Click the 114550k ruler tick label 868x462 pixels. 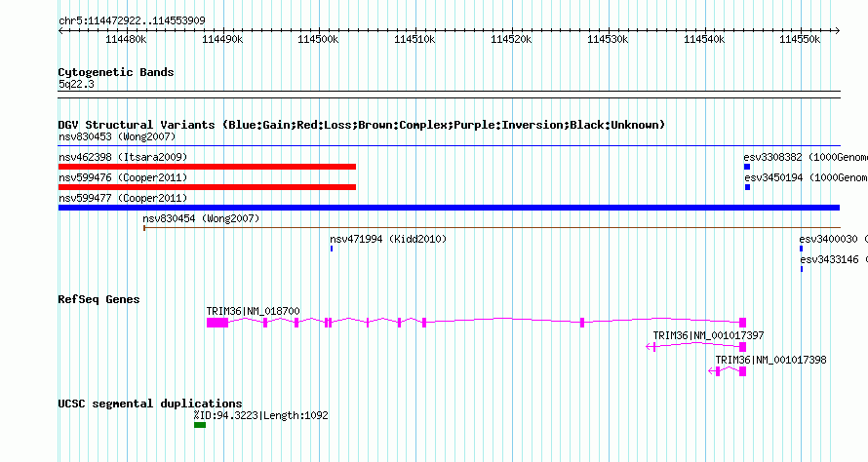click(x=800, y=39)
